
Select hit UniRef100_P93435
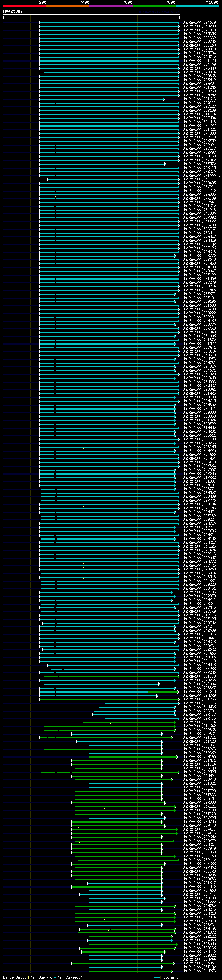click(x=199, y=183)
